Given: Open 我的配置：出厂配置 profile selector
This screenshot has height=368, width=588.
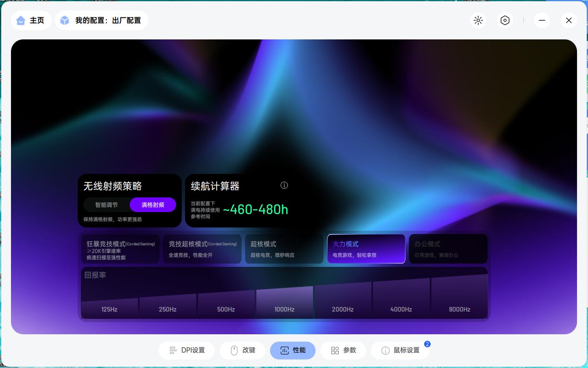Looking at the screenshot, I should tap(101, 20).
